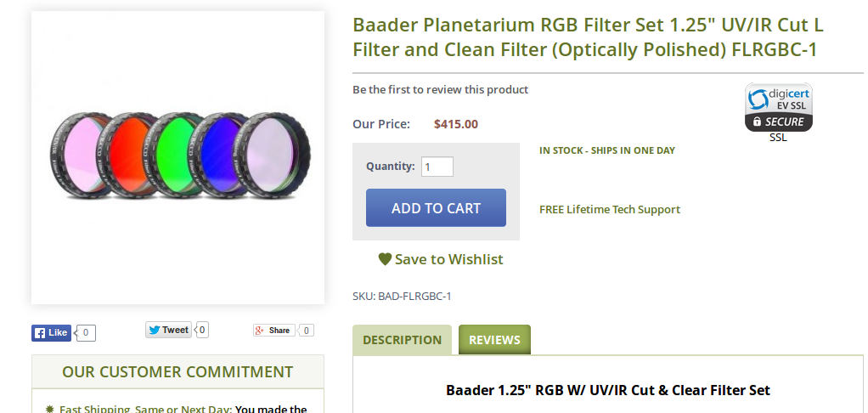This screenshot has width=868, height=413.
Task: Follow the 'Be the first to review' link
Action: click(x=440, y=89)
